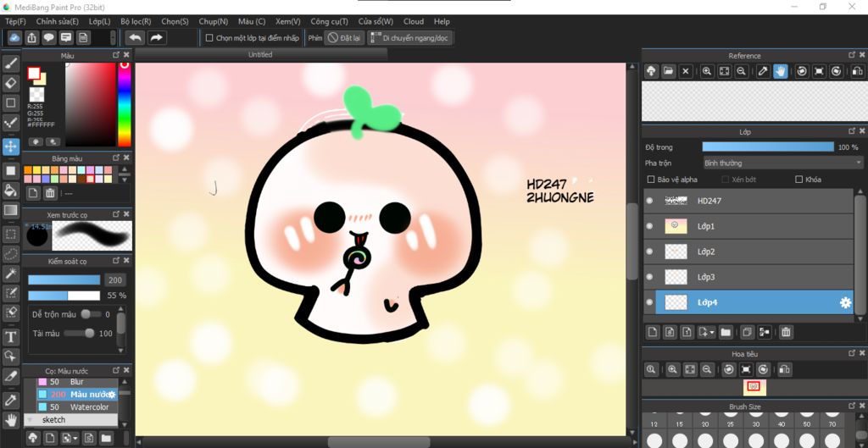
Task: Undock the Màu color panel
Action: (116, 55)
